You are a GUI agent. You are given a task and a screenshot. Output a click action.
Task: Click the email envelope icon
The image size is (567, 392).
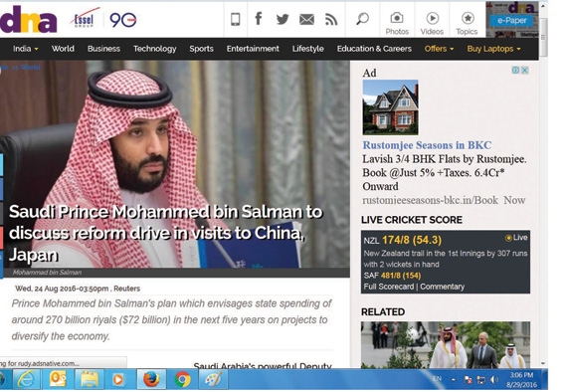point(306,20)
